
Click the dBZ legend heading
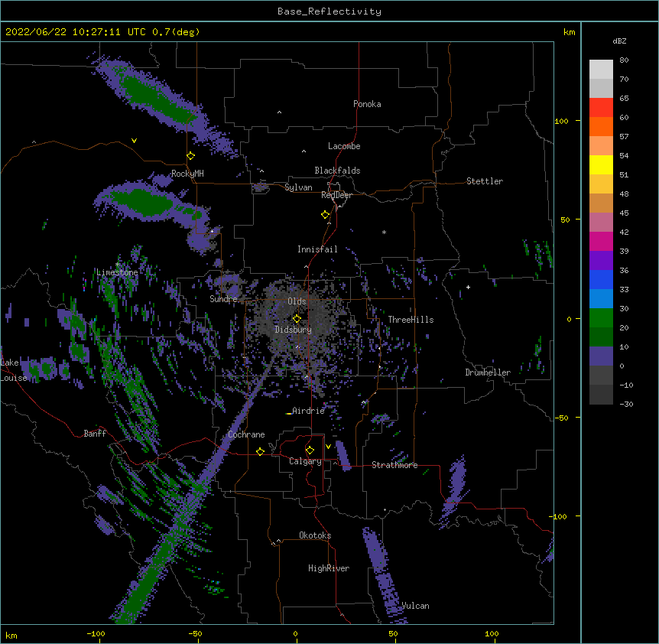point(619,41)
